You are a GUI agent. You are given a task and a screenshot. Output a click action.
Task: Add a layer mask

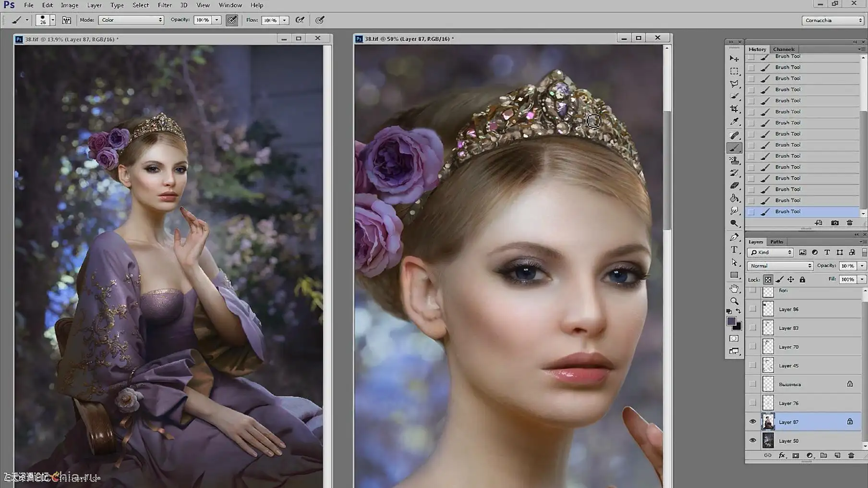(x=796, y=455)
